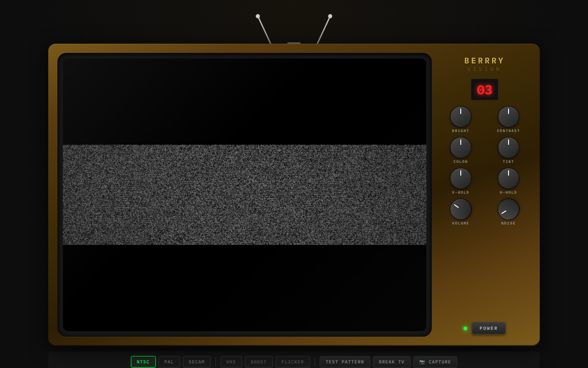This screenshot has width=588, height=368.
Task: Select the NTSC standard
Action: pyautogui.click(x=143, y=362)
